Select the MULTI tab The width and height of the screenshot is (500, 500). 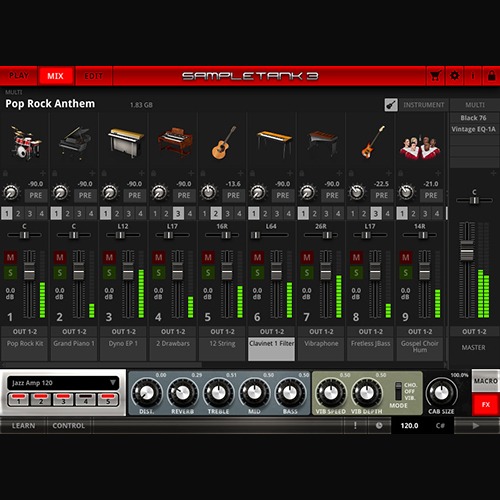coord(475,105)
